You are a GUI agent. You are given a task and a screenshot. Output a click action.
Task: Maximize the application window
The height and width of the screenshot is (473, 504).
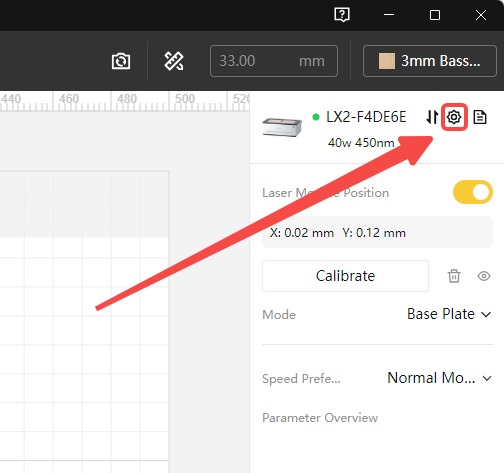tap(435, 15)
